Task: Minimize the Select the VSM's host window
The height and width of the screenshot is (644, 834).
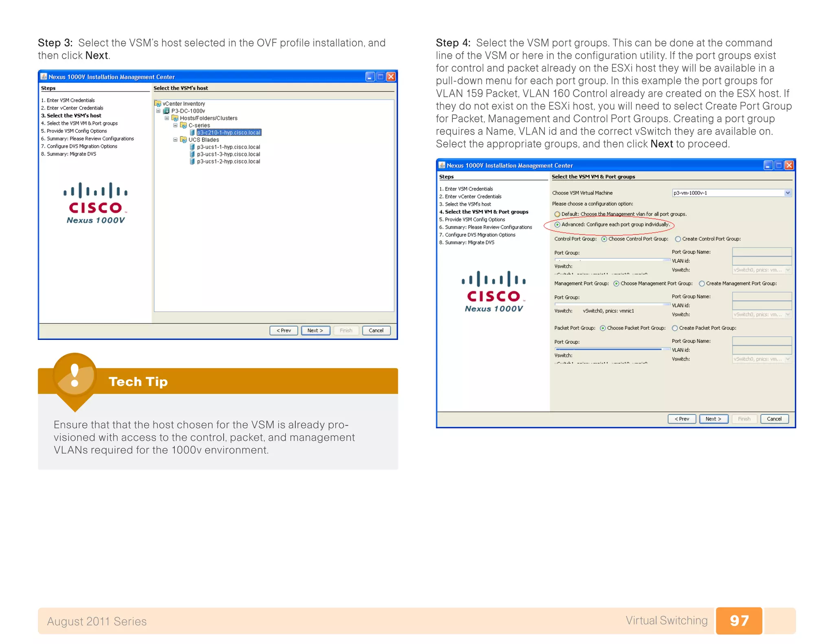Action: tap(370, 77)
